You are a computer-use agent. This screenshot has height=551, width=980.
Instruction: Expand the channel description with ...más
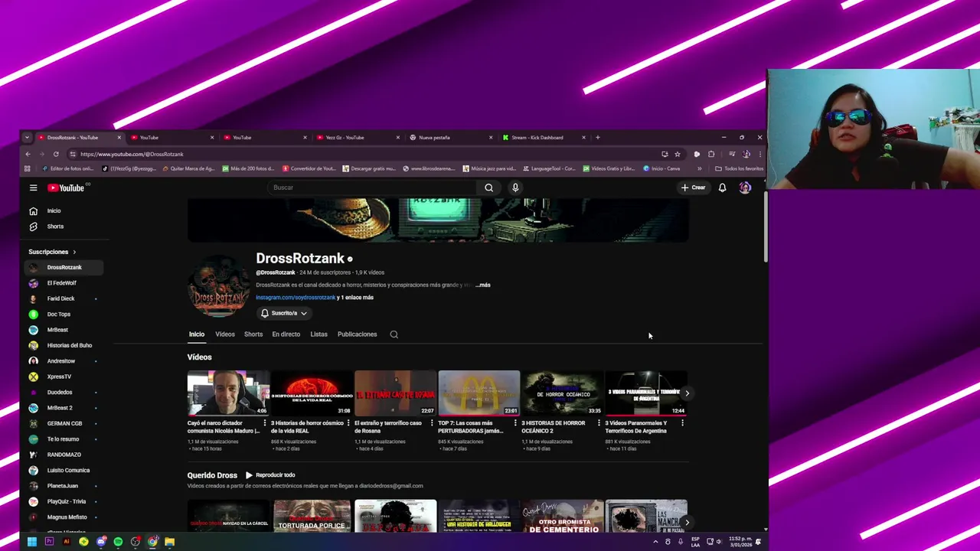click(482, 285)
